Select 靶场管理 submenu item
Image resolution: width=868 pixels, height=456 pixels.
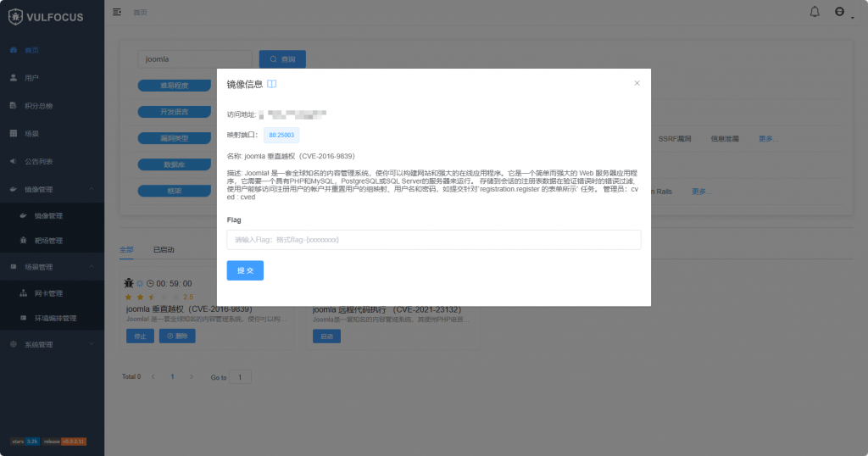coord(48,241)
